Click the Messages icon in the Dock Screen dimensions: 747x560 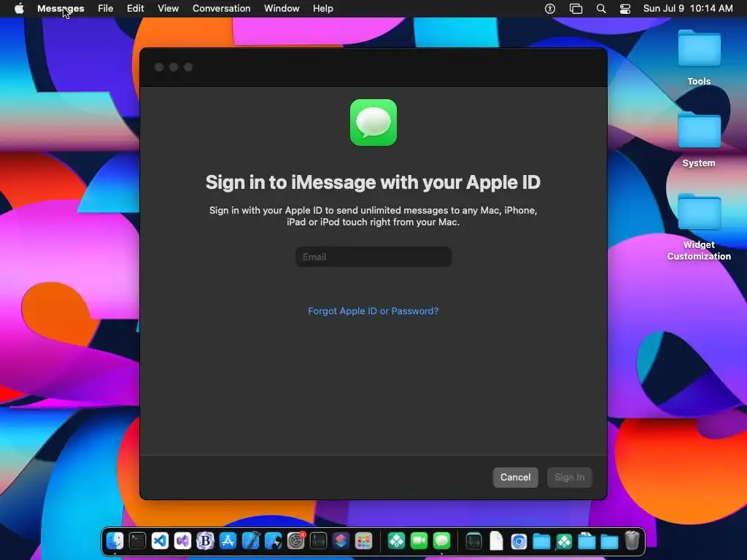point(441,541)
